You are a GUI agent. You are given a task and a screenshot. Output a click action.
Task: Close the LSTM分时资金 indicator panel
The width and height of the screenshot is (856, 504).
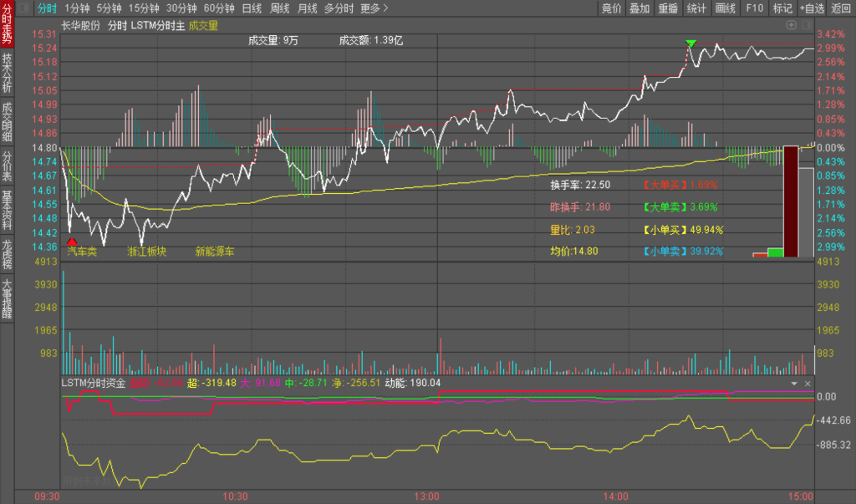tap(808, 384)
